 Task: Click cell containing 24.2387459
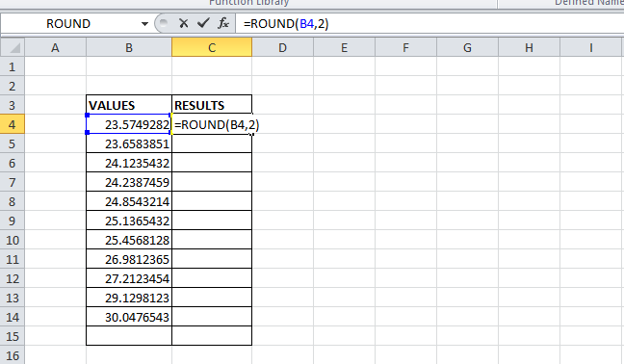[x=129, y=182]
